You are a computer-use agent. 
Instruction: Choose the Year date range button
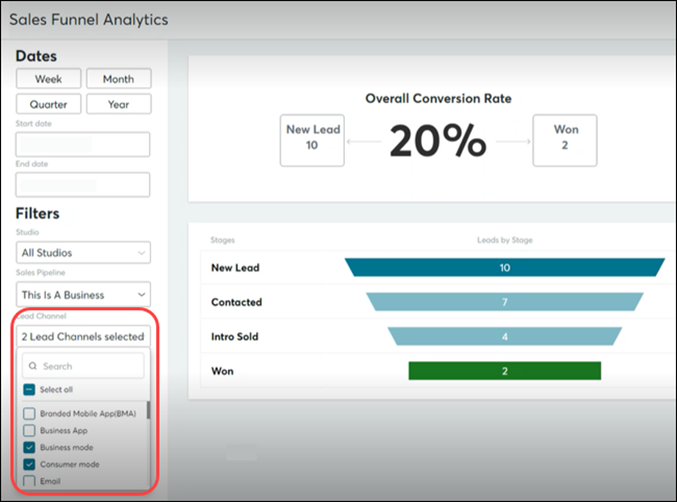(119, 104)
